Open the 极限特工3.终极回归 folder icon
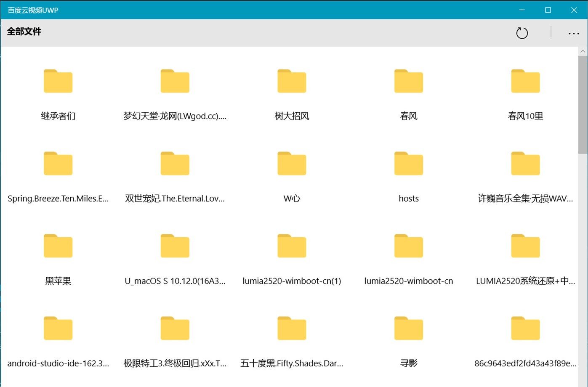This screenshot has width=588, height=387. point(175,329)
